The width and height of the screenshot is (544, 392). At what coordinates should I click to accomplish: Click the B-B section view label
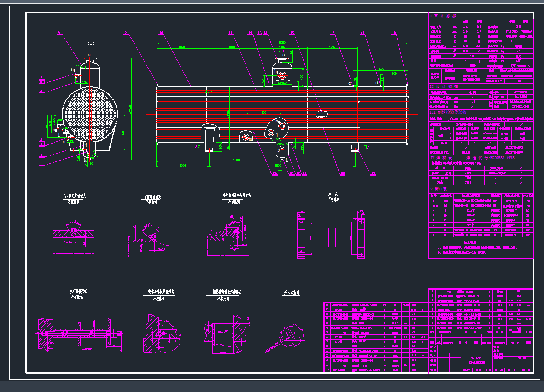tap(91, 45)
